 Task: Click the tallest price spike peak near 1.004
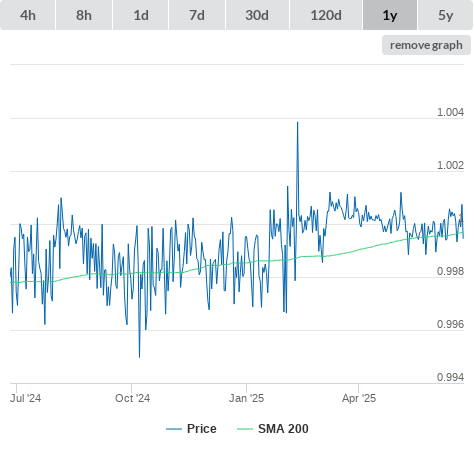point(297,123)
